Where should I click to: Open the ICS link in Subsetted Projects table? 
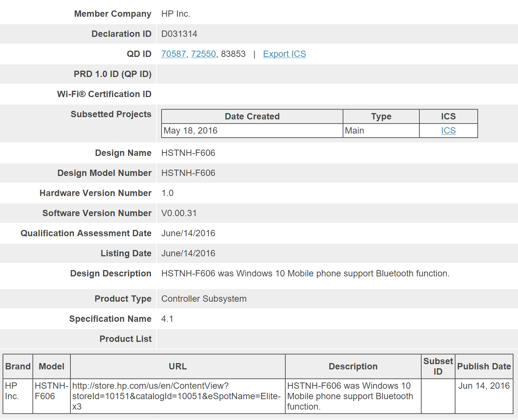(x=448, y=131)
